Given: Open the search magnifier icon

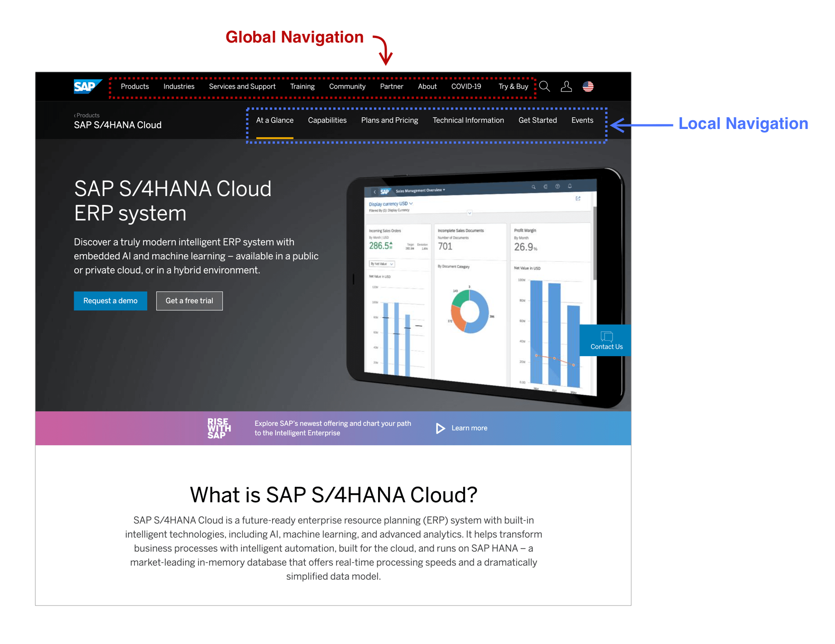Looking at the screenshot, I should click(545, 86).
